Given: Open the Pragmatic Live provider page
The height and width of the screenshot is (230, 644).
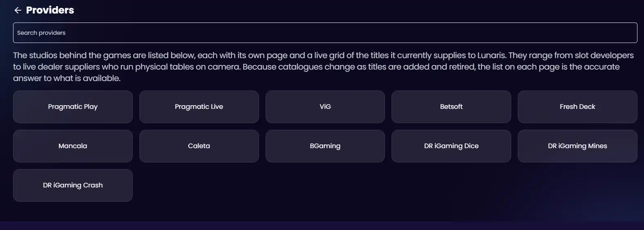Looking at the screenshot, I should [199, 107].
